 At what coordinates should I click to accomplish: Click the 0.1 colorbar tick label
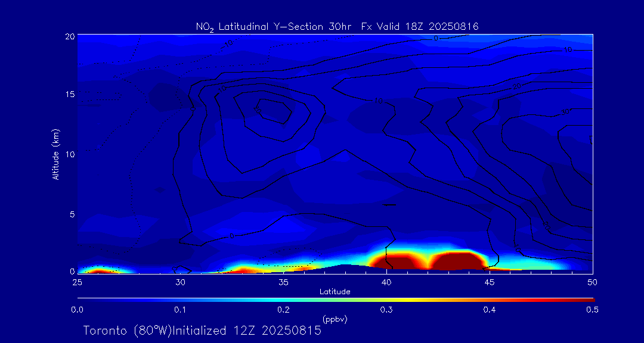point(180,310)
